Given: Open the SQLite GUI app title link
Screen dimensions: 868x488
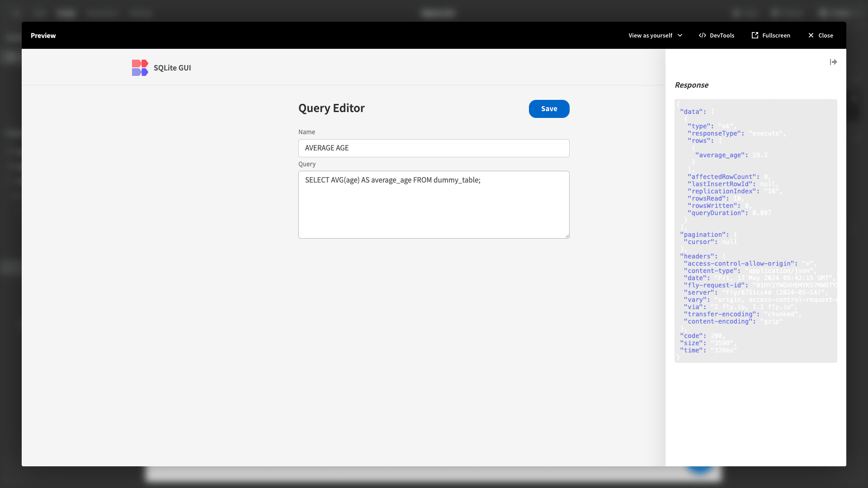Looking at the screenshot, I should click(172, 68).
